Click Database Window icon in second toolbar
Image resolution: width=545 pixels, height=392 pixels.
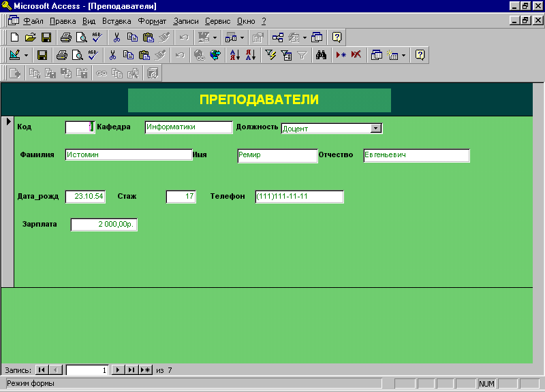point(377,55)
